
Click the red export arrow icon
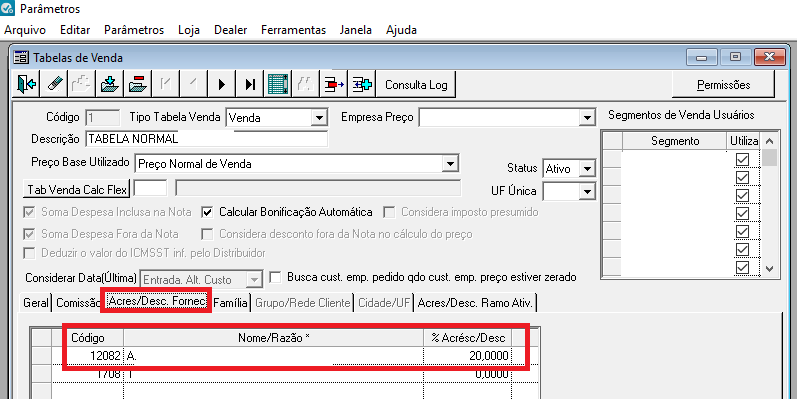pos(333,84)
